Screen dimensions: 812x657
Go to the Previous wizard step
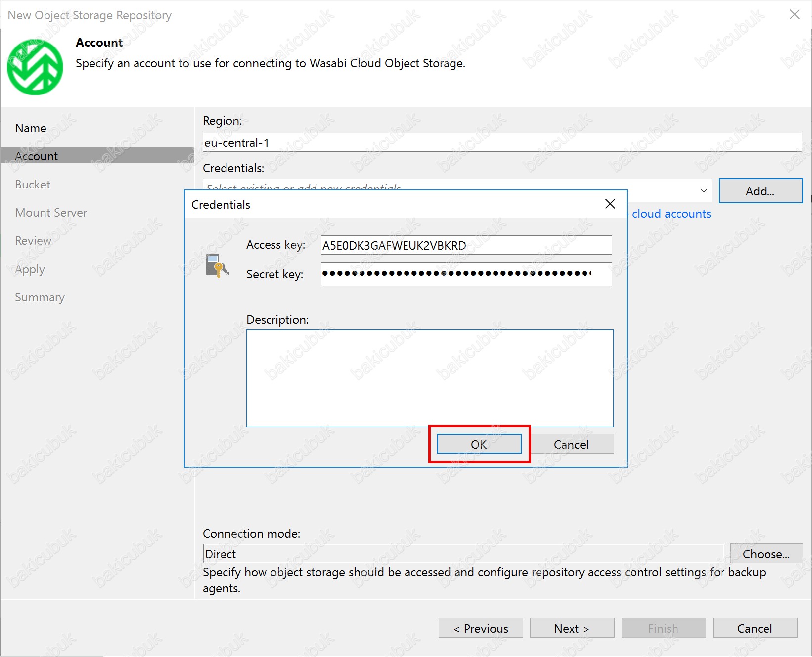click(480, 628)
